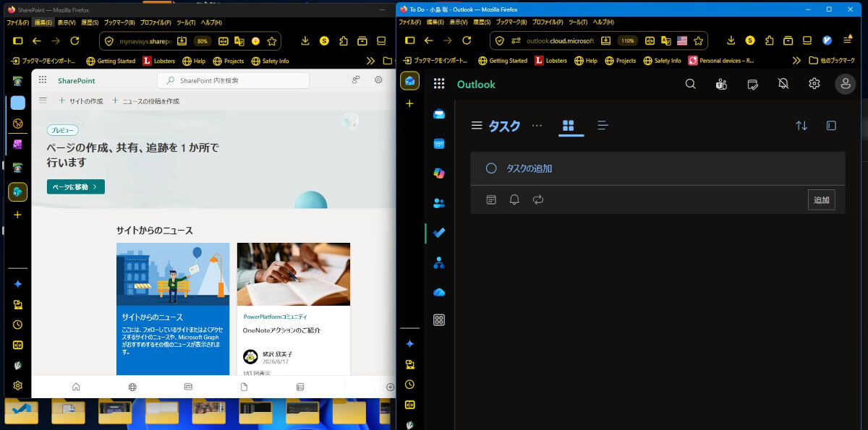Click the ページに移動 button
This screenshot has height=430, width=868.
(76, 187)
